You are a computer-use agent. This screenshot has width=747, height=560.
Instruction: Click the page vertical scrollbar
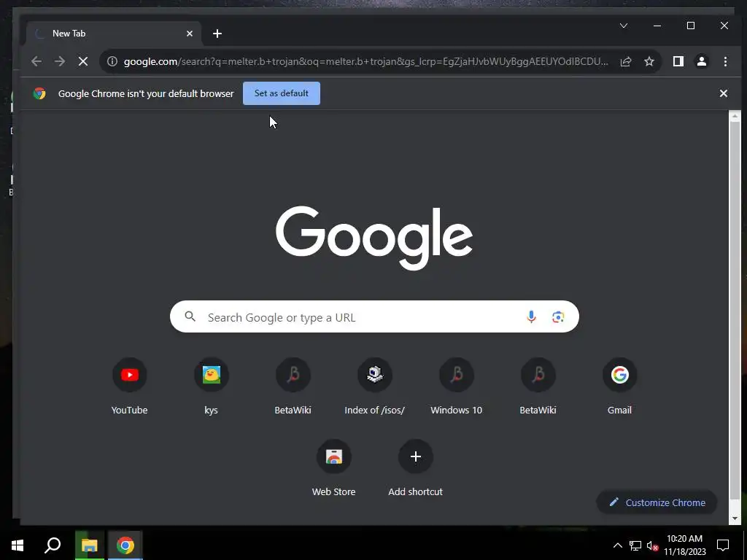point(735,309)
